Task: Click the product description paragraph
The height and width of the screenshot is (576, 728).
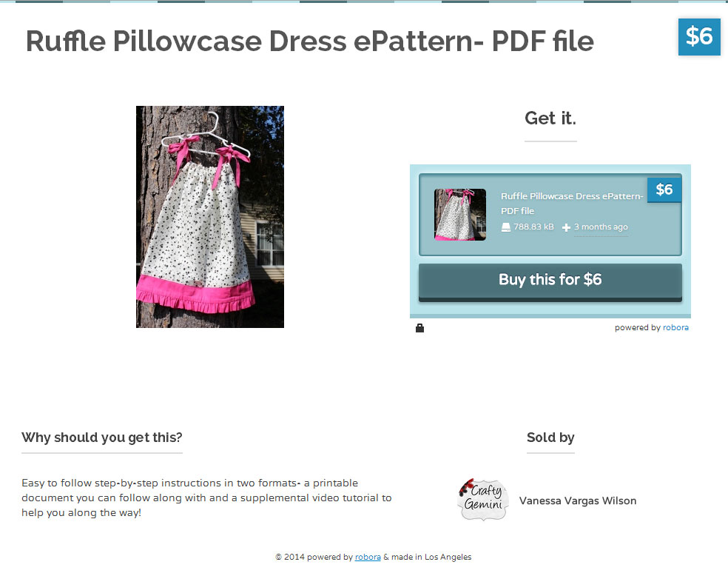Action: pyautogui.click(x=206, y=498)
